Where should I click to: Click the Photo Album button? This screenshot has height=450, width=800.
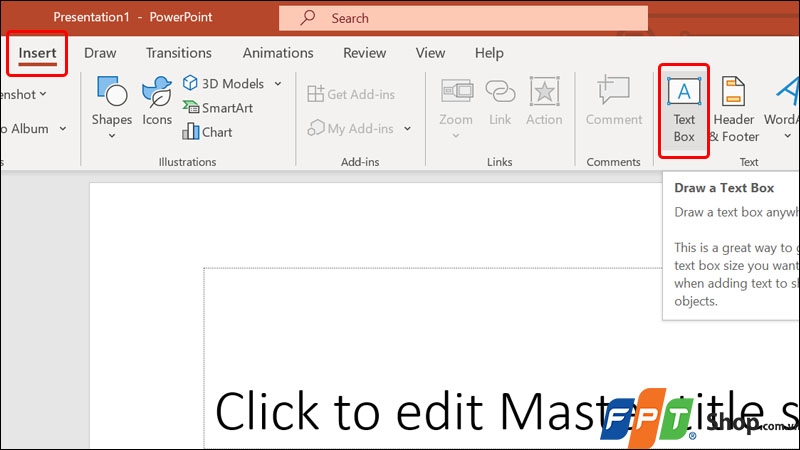(x=25, y=129)
